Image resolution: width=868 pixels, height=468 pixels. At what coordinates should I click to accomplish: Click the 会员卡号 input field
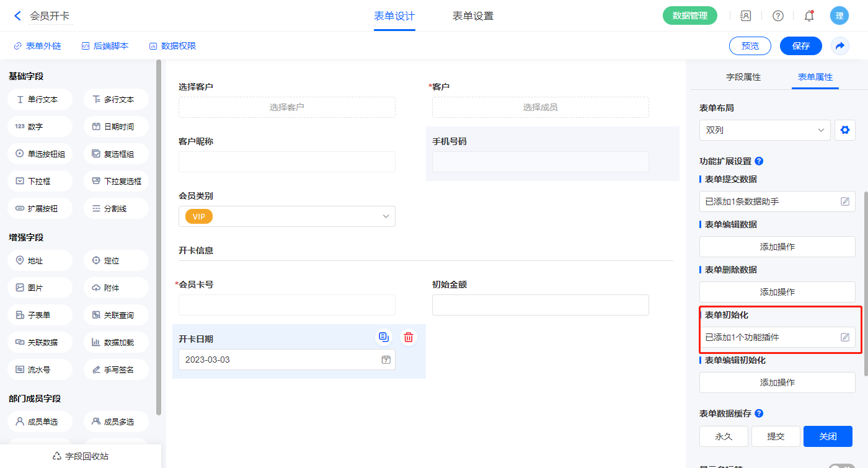[286, 305]
